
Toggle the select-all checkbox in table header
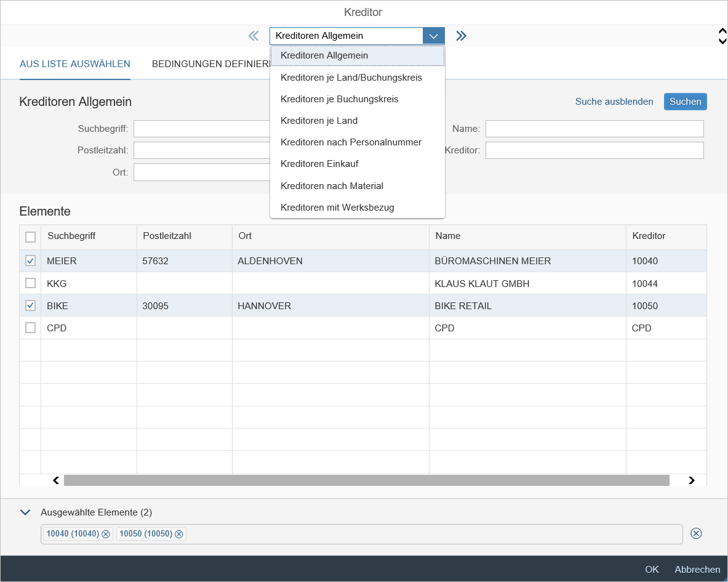tap(30, 236)
